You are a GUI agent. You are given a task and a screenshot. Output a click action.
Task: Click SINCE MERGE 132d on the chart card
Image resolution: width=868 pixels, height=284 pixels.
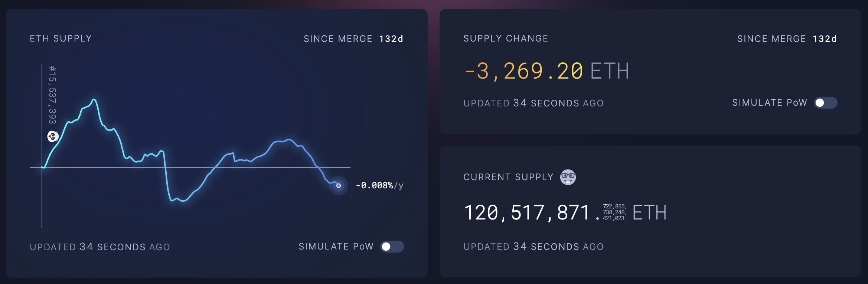pyautogui.click(x=354, y=39)
